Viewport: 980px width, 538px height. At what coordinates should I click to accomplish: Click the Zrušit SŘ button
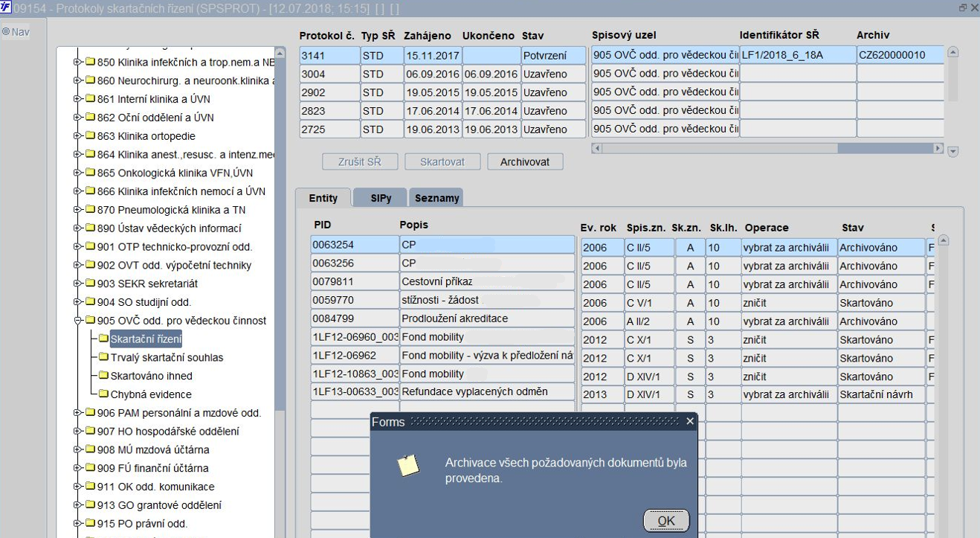coord(361,161)
